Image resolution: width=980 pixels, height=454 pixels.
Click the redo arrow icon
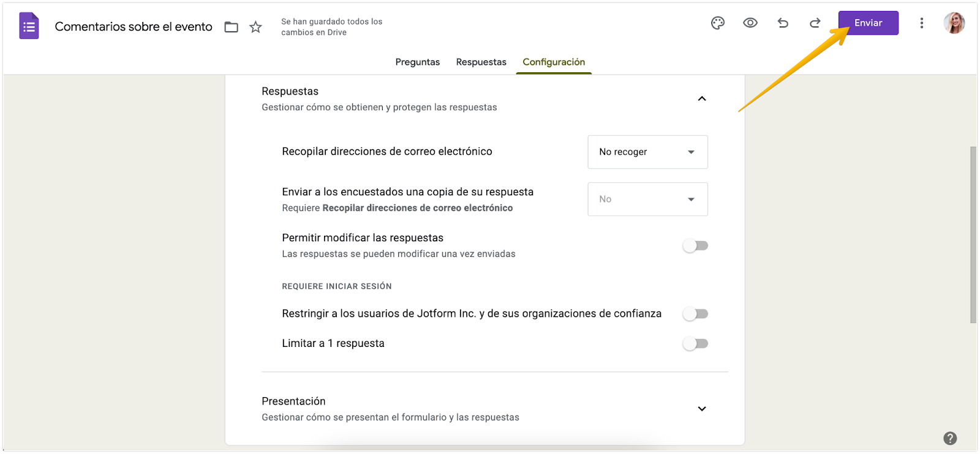[815, 23]
